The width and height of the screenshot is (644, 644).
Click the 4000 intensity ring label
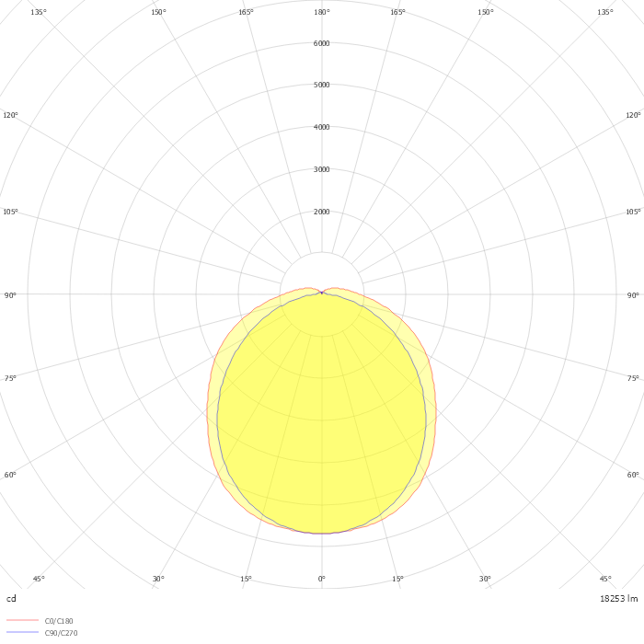tap(322, 127)
